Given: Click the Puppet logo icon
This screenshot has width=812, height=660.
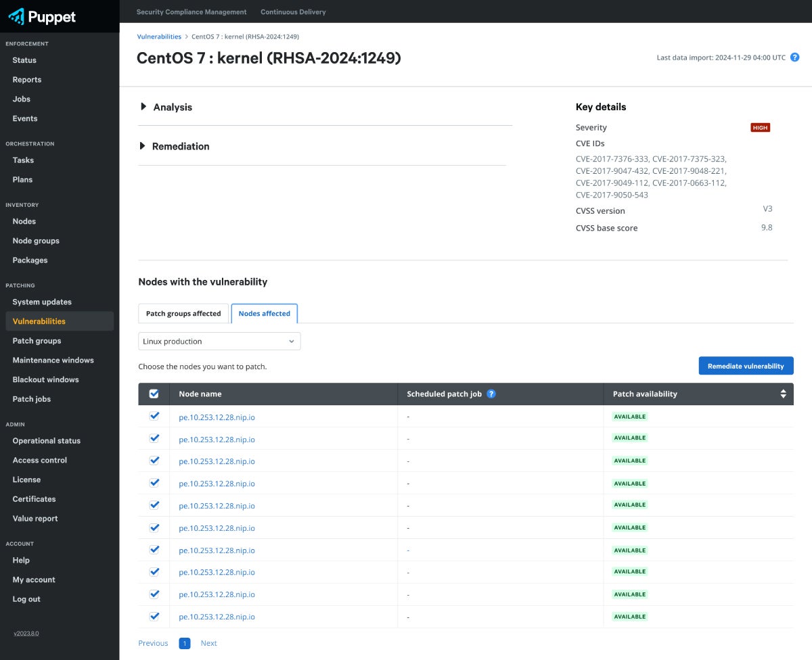Looking at the screenshot, I should click(x=16, y=16).
